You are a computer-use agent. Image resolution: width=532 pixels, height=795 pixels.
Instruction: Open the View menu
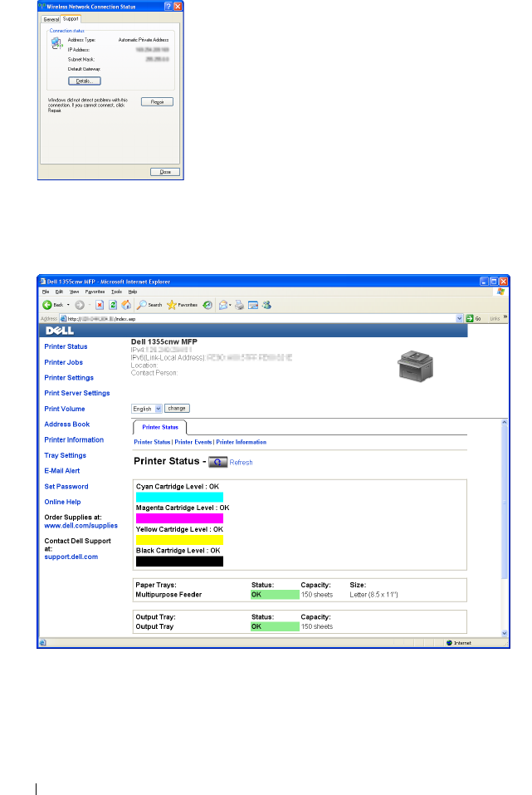coord(75,292)
